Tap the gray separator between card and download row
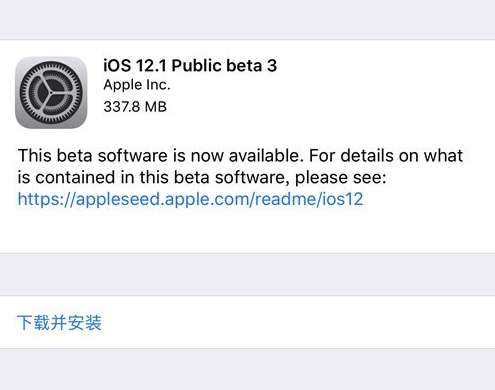495x390 pixels. (247, 274)
